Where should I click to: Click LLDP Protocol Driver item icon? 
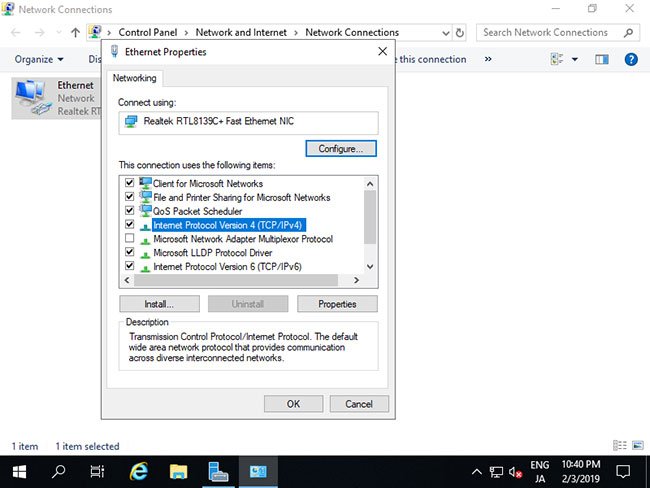[145, 254]
